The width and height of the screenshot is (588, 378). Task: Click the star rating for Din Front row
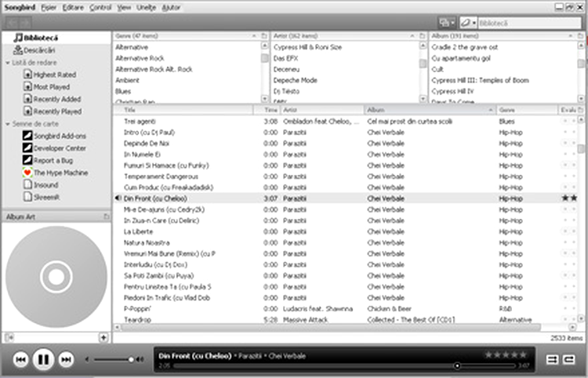tap(569, 198)
